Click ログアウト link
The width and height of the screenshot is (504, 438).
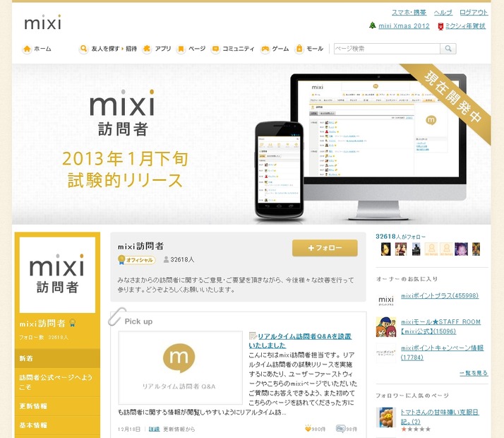pos(474,13)
